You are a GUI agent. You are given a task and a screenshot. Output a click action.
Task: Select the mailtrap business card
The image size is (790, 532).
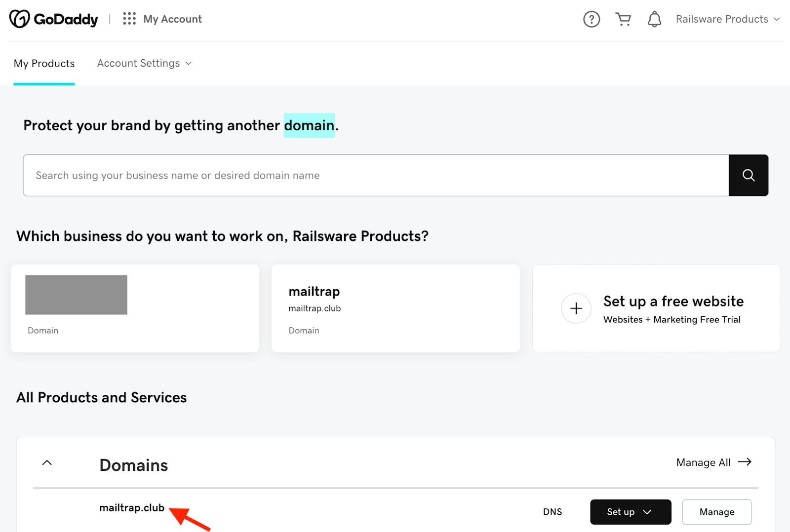395,308
